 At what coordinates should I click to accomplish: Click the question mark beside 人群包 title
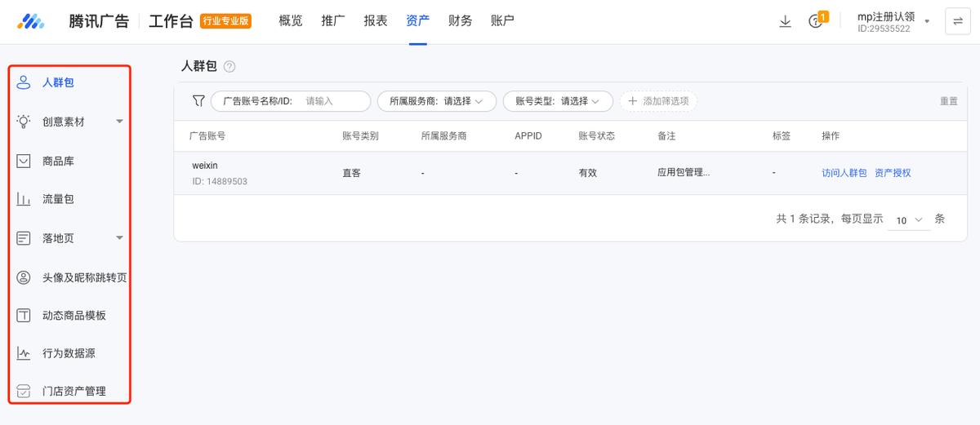tap(229, 67)
